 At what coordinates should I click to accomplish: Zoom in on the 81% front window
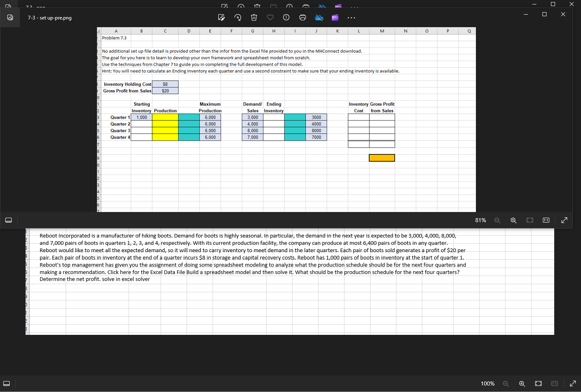514,220
